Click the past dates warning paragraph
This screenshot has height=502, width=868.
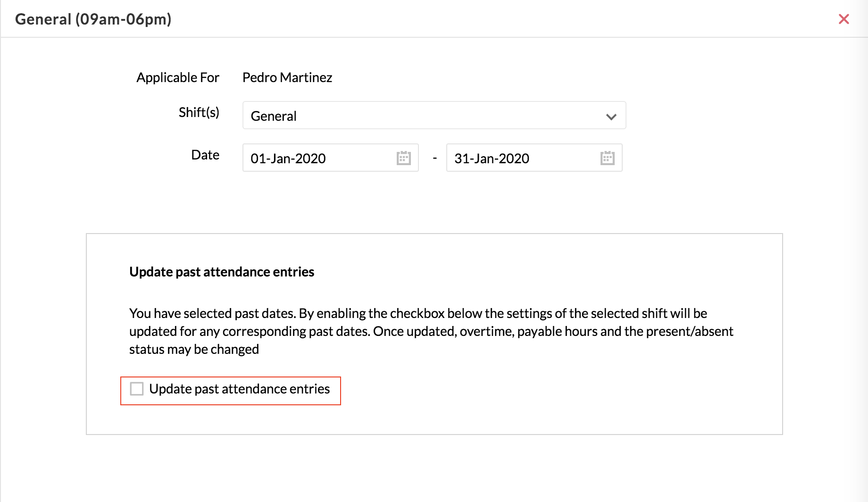click(431, 331)
